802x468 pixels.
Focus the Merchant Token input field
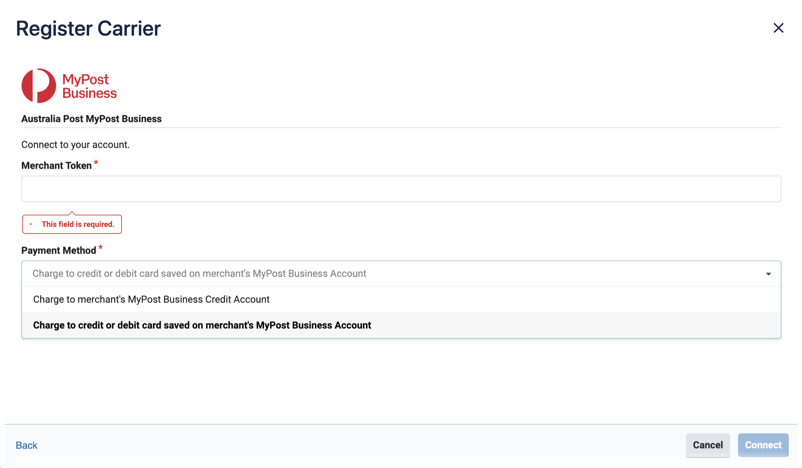click(400, 189)
